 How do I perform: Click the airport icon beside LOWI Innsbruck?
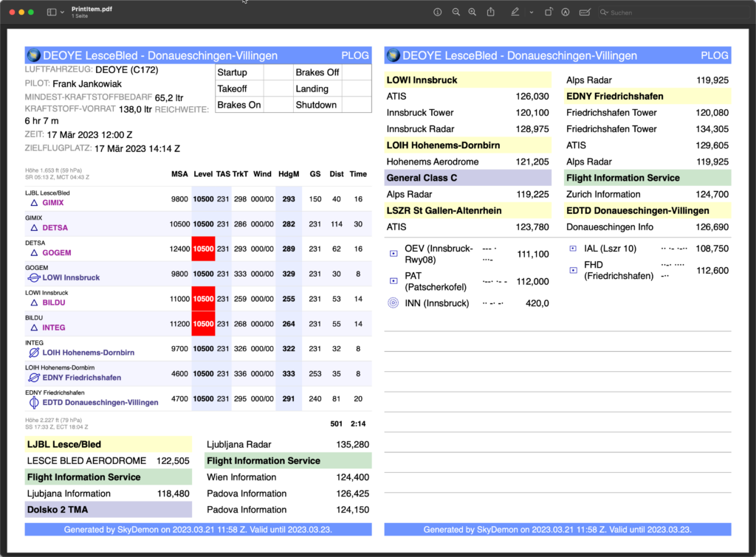point(34,277)
